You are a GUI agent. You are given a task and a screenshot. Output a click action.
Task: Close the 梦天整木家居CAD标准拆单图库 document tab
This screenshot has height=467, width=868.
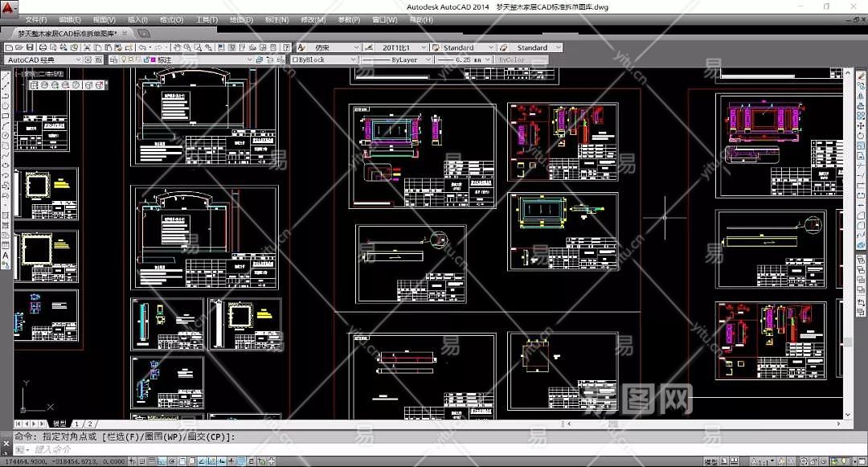[124, 33]
